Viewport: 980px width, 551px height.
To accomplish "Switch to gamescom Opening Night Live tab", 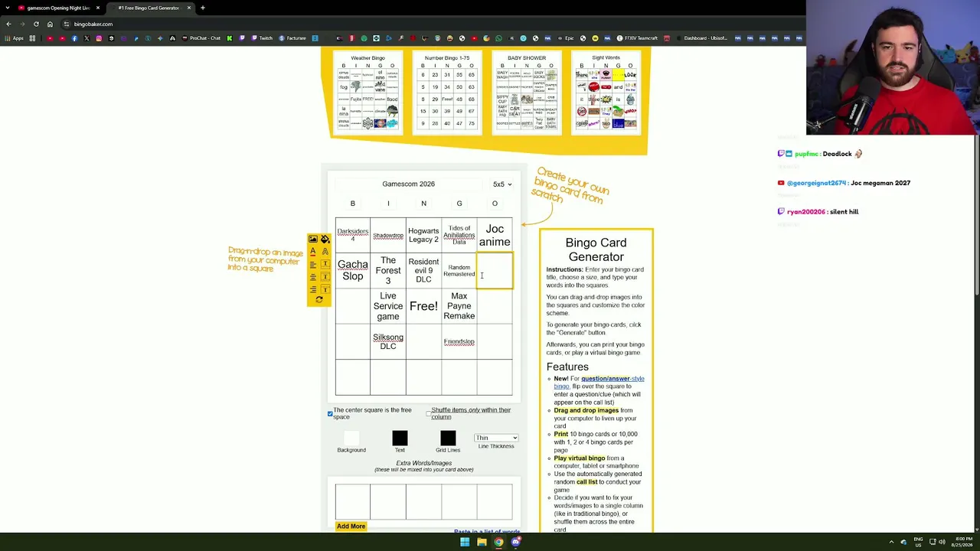I will [58, 8].
